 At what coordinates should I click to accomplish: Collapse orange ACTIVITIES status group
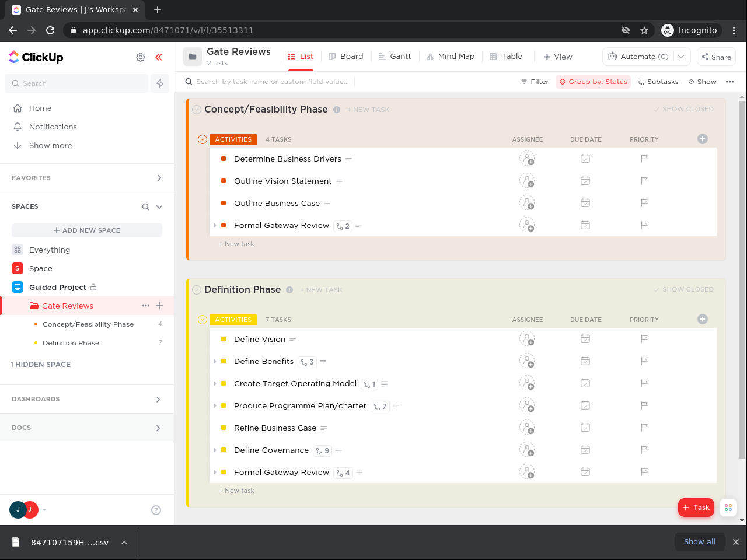[x=203, y=139]
